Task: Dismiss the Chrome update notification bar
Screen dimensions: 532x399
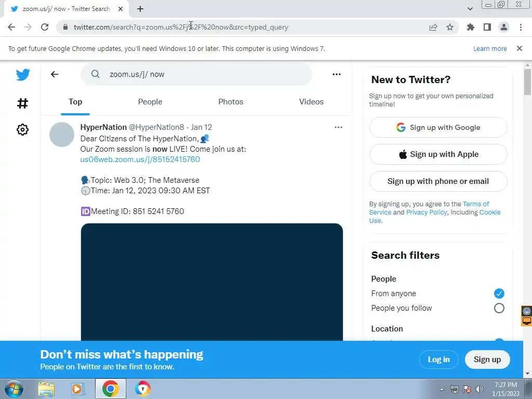Action: click(x=520, y=48)
